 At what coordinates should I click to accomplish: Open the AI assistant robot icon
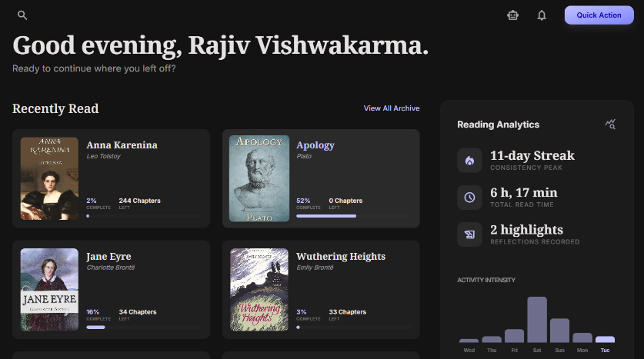point(512,15)
